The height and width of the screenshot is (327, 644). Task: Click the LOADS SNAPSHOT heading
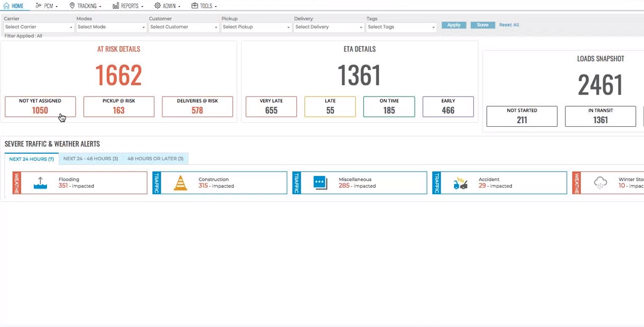601,59
